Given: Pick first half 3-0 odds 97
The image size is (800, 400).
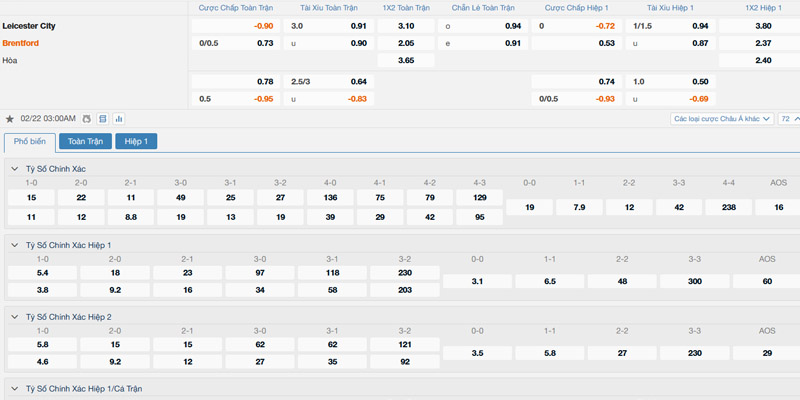Looking at the screenshot, I should [260, 273].
